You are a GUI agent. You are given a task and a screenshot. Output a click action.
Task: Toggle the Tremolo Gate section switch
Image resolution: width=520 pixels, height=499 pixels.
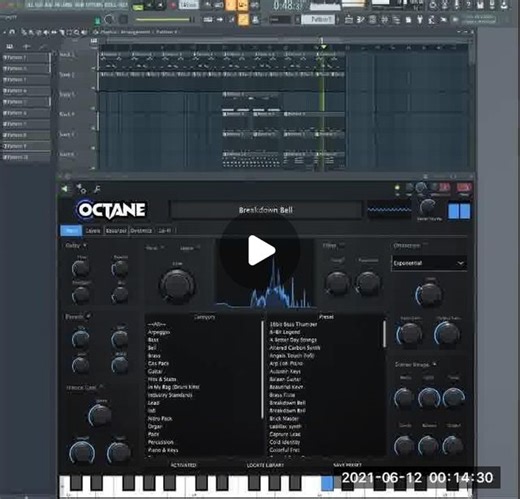(x=101, y=387)
